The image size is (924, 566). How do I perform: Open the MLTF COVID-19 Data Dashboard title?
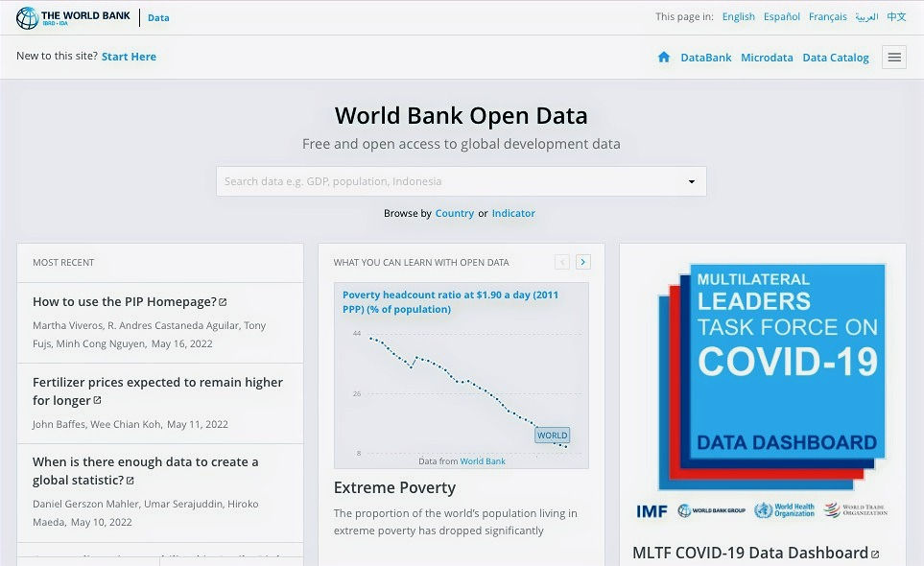tap(750, 553)
